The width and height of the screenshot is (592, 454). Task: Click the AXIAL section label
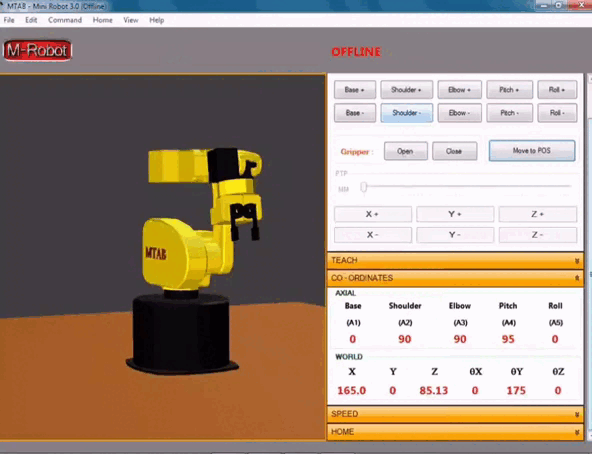[x=345, y=293]
